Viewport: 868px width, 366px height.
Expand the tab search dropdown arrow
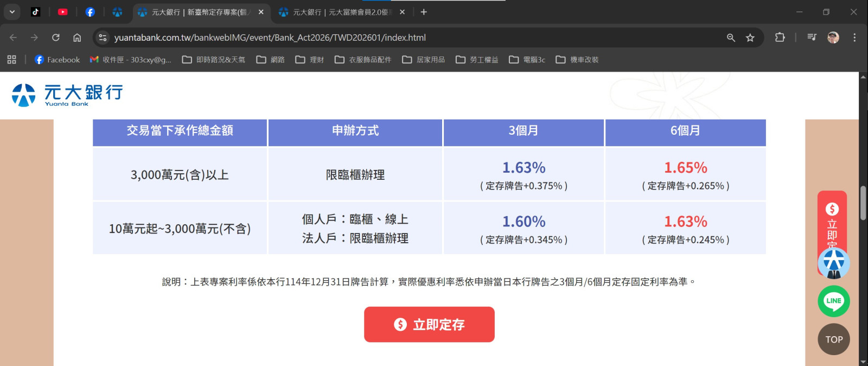pyautogui.click(x=12, y=11)
